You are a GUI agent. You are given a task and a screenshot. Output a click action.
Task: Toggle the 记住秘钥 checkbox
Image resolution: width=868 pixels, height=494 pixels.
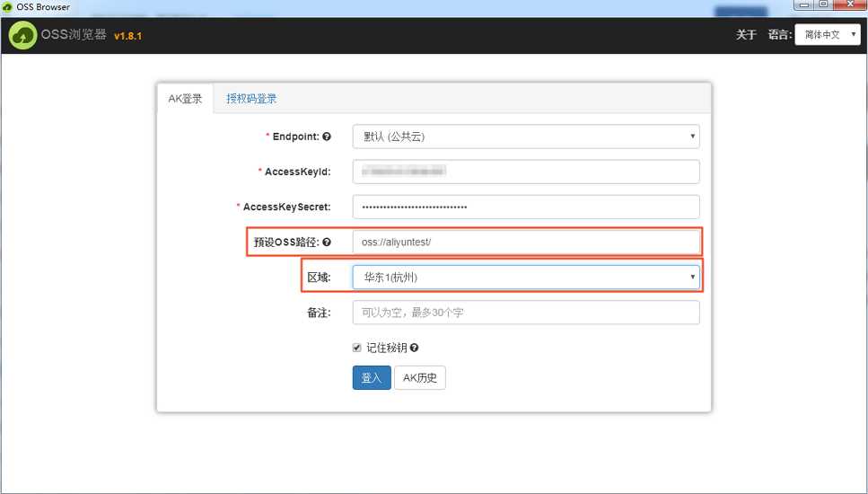coord(357,348)
